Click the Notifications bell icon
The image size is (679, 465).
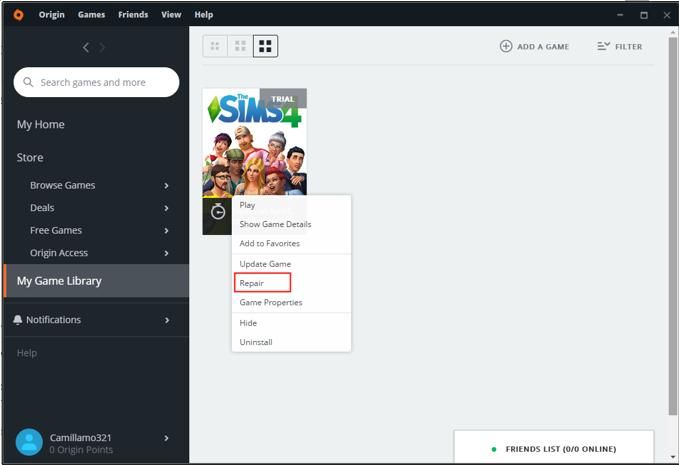[18, 320]
